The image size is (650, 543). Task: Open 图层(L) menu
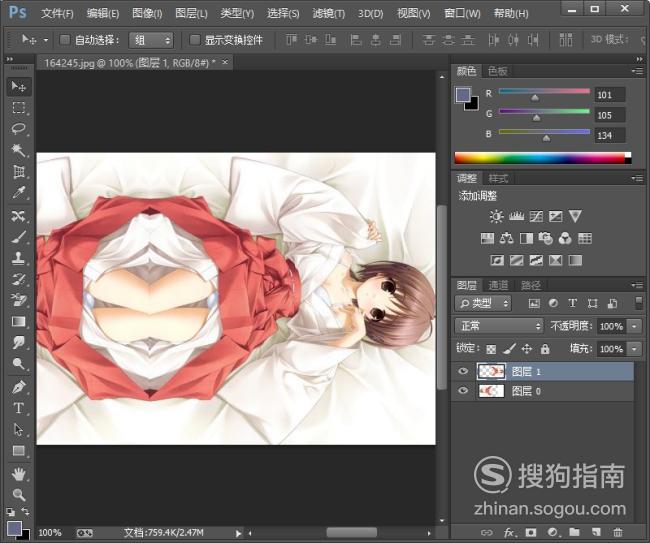191,14
